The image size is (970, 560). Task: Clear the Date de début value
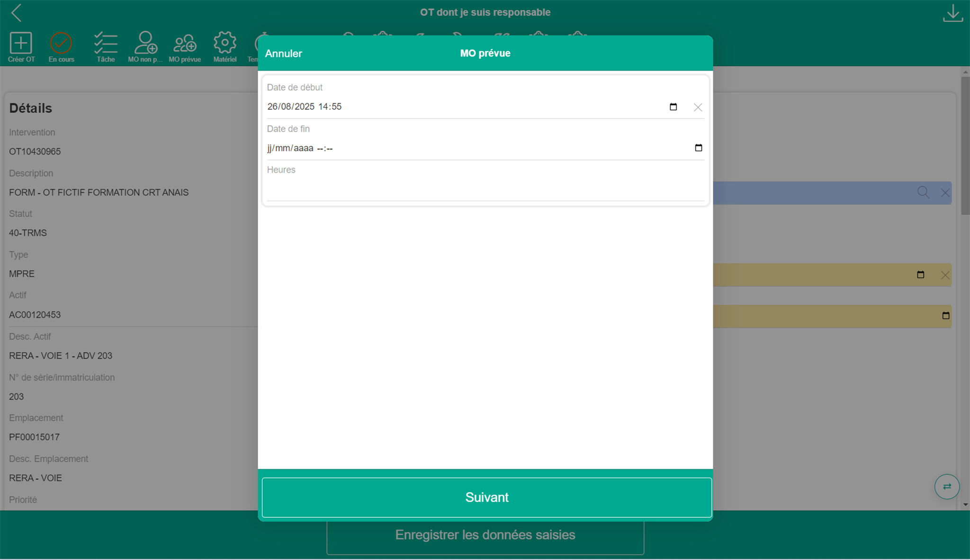(698, 107)
